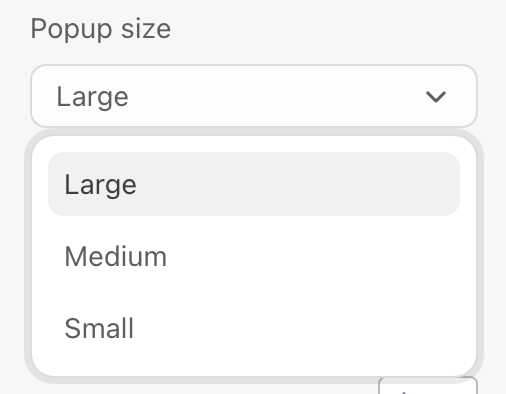
Task: Click the grey highlighted Large row
Action: (254, 184)
